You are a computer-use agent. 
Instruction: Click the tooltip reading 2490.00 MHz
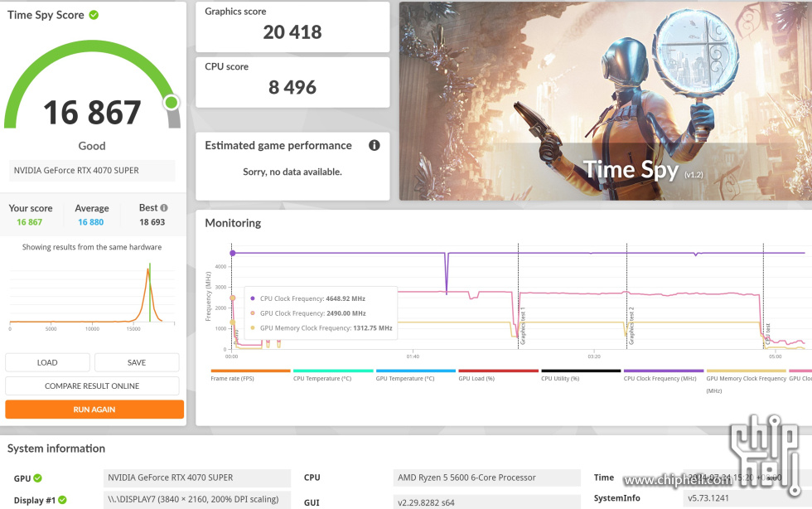[x=346, y=313]
